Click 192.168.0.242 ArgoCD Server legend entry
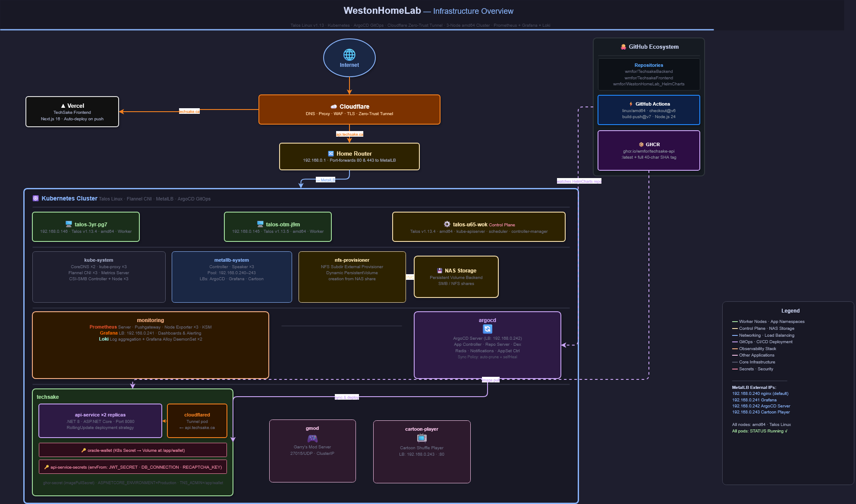Screen dimensions: 856x504 click(x=761, y=406)
